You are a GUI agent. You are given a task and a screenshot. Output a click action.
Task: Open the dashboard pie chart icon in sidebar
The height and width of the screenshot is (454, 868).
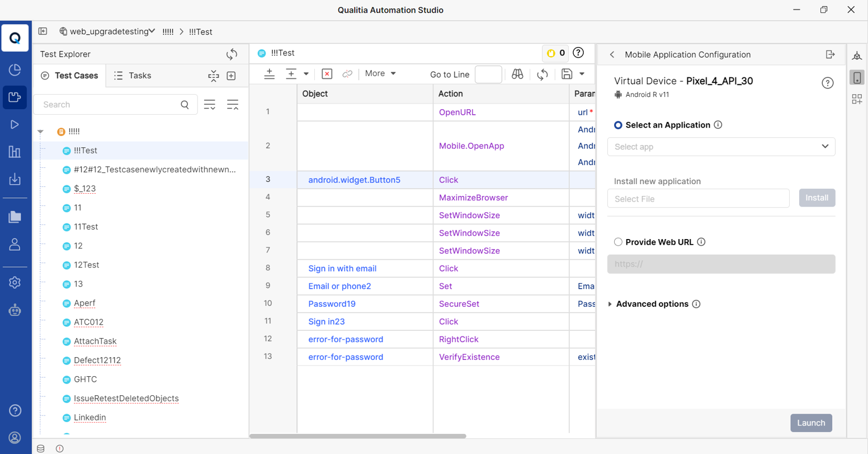point(15,70)
